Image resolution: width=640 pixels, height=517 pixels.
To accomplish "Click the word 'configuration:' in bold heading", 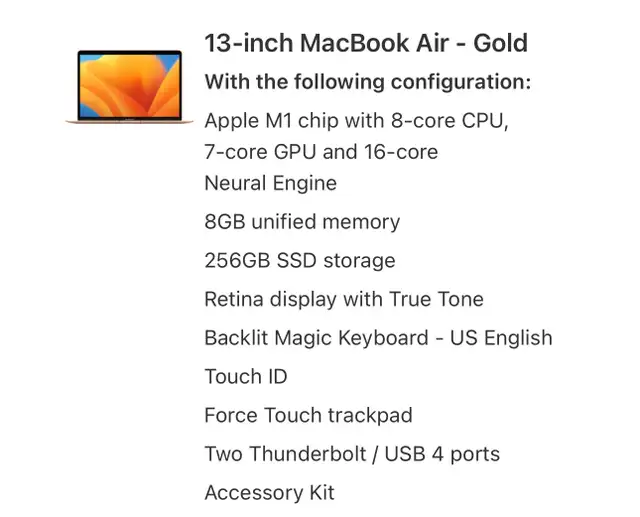I will 461,82.
